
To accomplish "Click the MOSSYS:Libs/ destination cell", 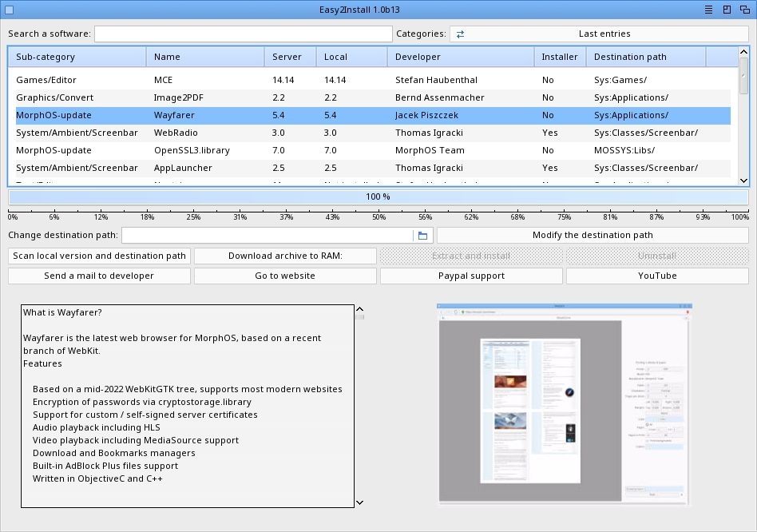I will pos(624,151).
